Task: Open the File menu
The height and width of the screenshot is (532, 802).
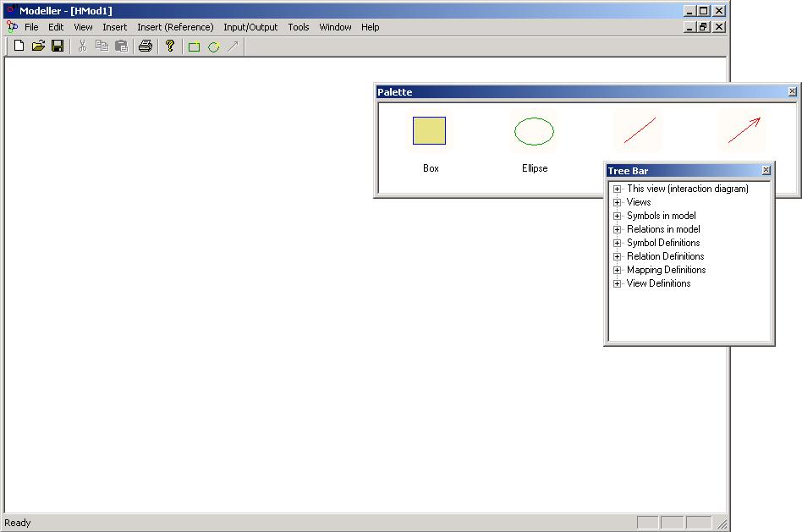Action: tap(31, 27)
